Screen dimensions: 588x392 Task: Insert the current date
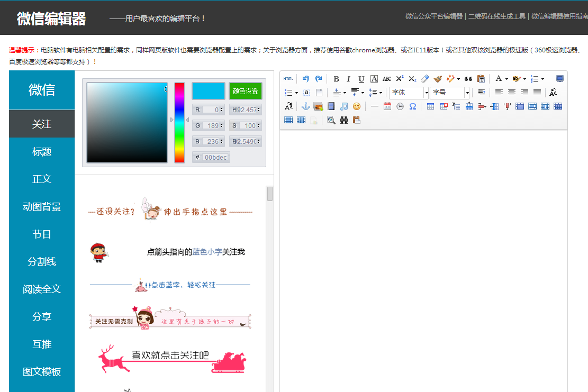click(387, 106)
